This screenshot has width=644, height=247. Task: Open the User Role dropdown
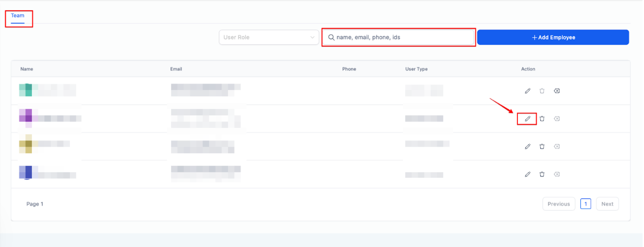coord(269,37)
